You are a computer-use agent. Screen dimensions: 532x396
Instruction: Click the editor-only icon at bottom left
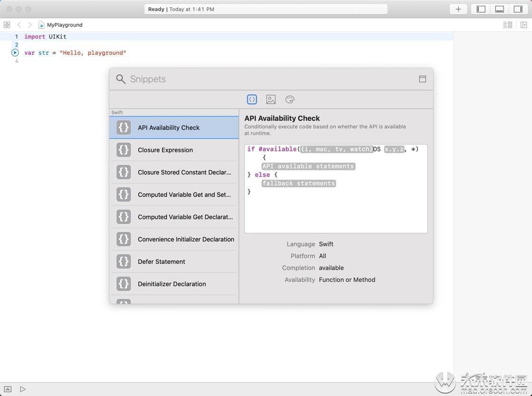[8, 389]
